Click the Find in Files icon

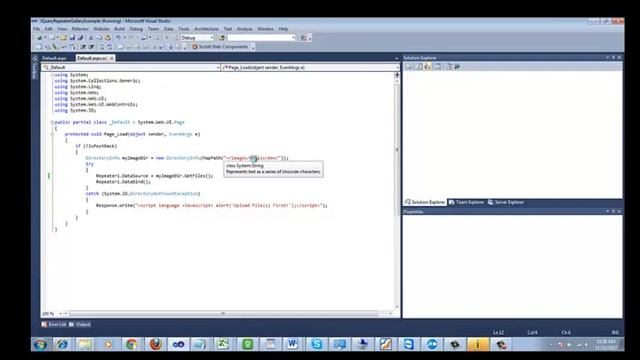222,38
